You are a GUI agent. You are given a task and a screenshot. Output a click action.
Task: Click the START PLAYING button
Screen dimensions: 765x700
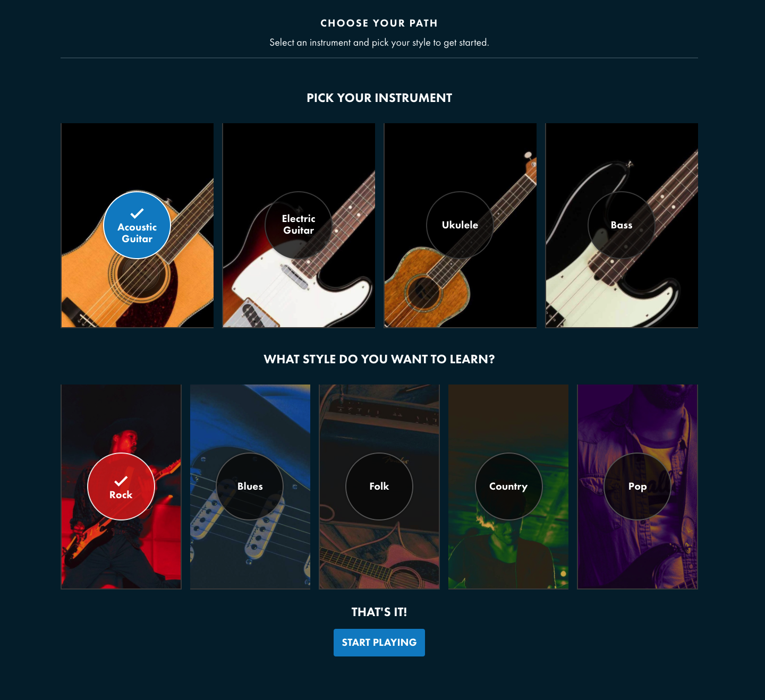(379, 643)
